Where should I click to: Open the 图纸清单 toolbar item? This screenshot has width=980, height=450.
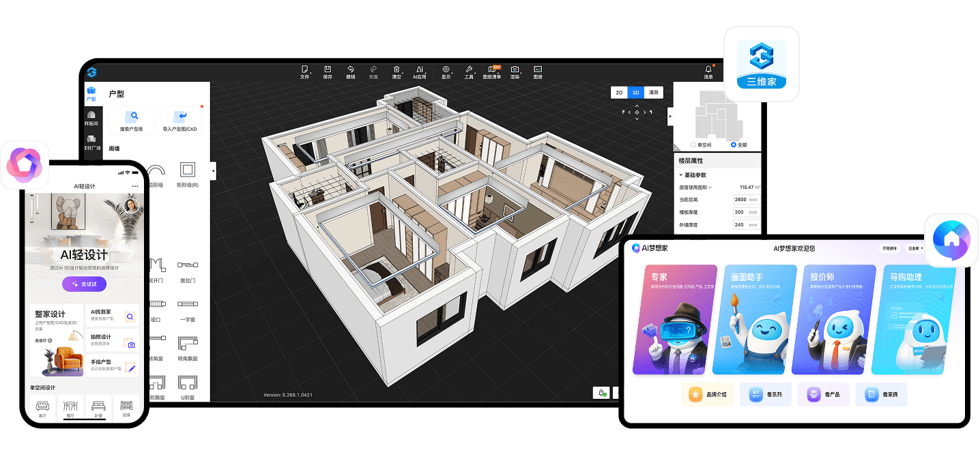[492, 72]
